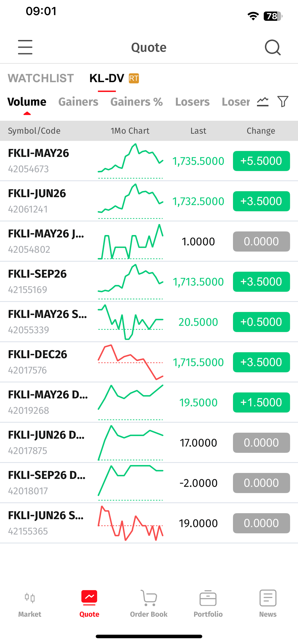Open the FKLI-SEP26 mini chart
Viewport: 298px width, 644px height.
[130, 281]
